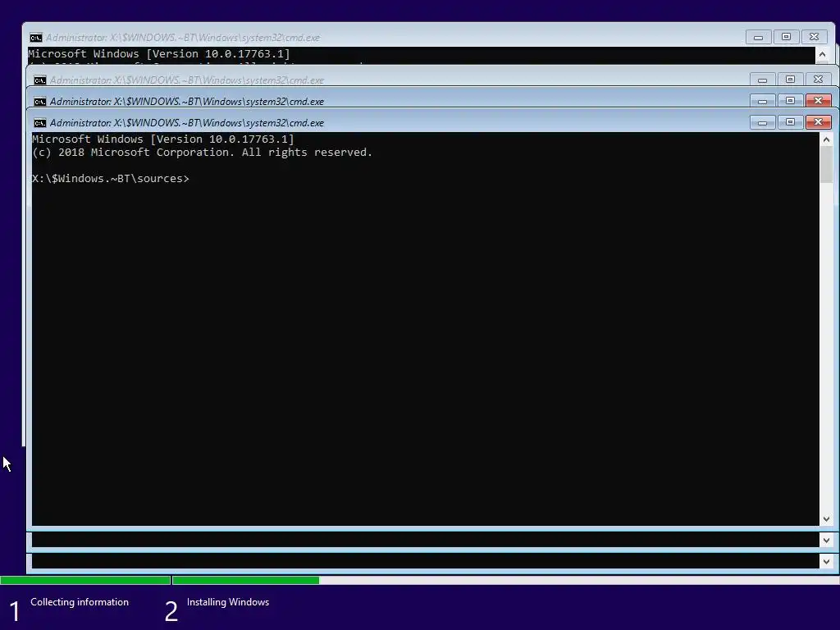Click scrollbar thumb in frontmost cmd window
Screen dimensions: 840x630
(x=826, y=164)
